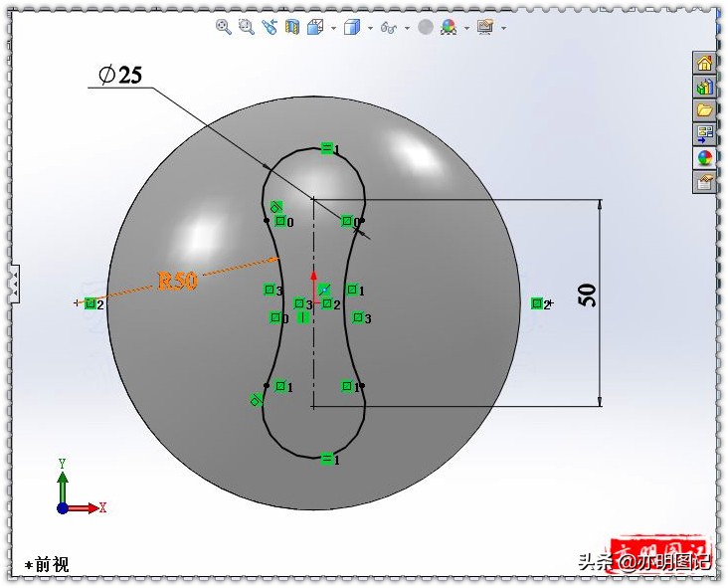The width and height of the screenshot is (728, 588).
Task: Select the orange R50 radius dimension
Action: 178,281
